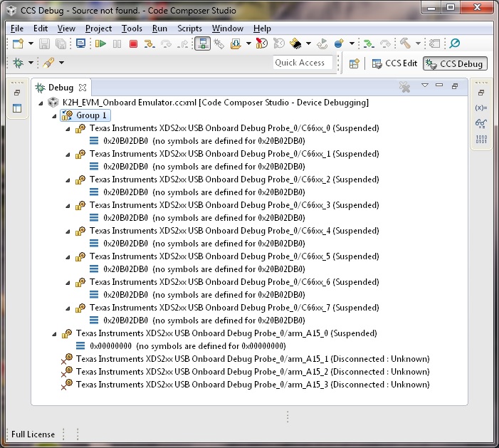Viewport: 499px width, 448px height.
Task: Click the Step Into toolbar icon
Action: [149, 44]
